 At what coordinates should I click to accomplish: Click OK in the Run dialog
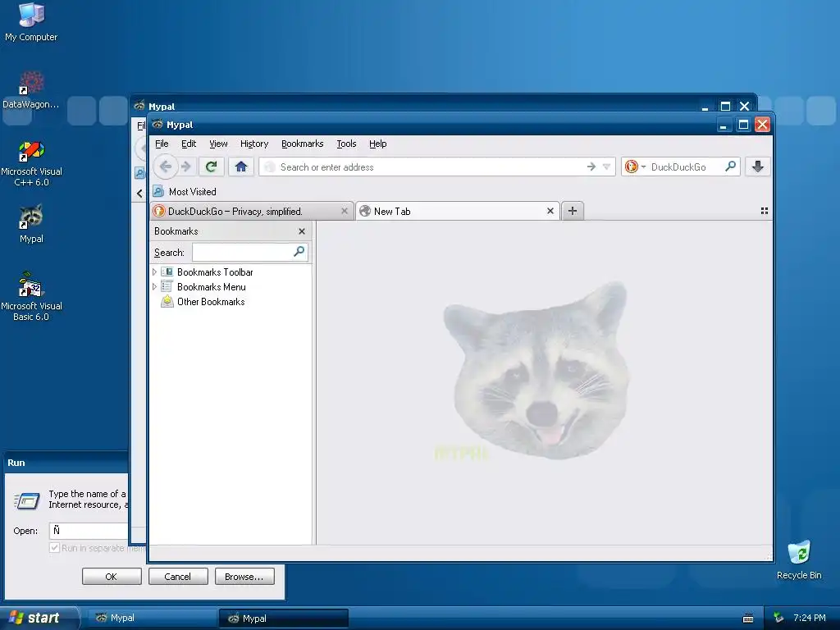[112, 577]
